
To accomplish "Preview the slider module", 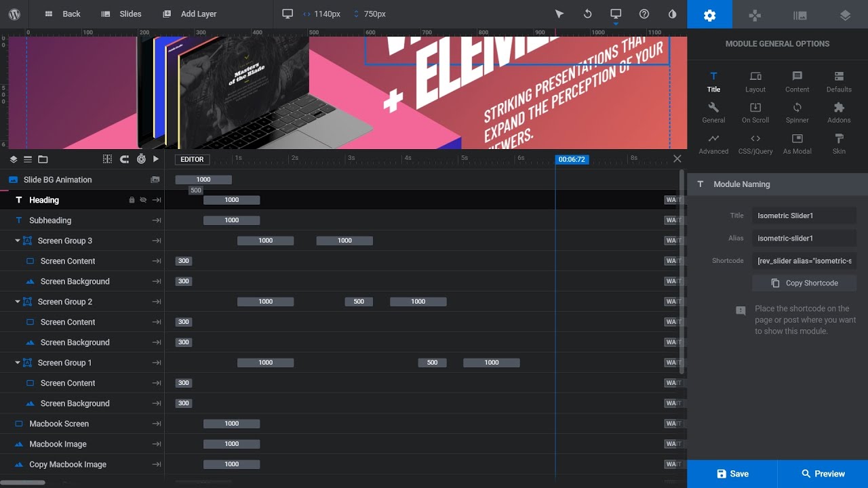I will tap(823, 474).
